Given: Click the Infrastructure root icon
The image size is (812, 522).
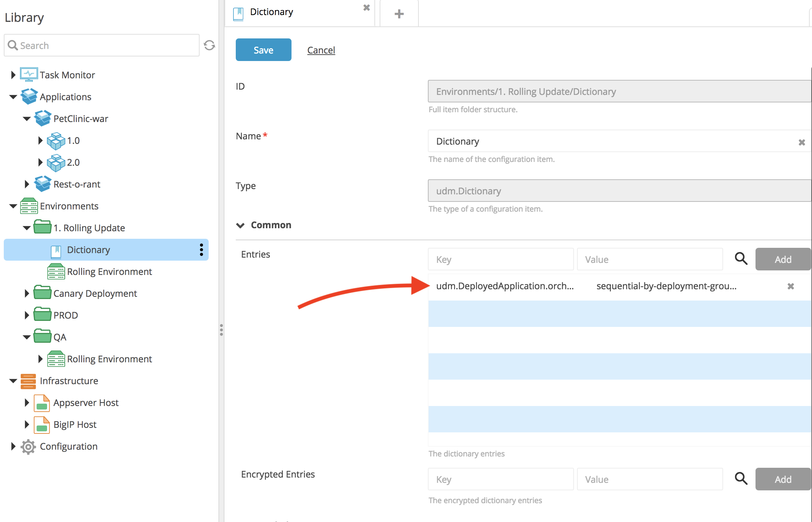Looking at the screenshot, I should click(x=28, y=381).
